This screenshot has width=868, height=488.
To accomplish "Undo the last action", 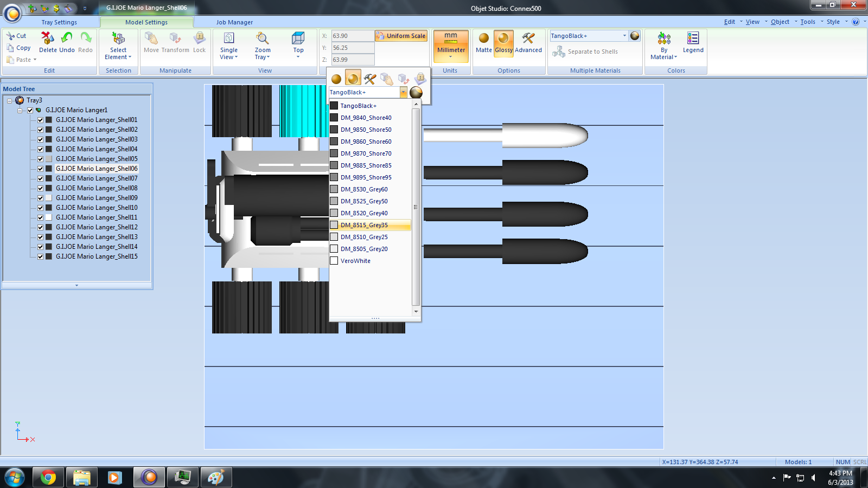I will (x=67, y=38).
